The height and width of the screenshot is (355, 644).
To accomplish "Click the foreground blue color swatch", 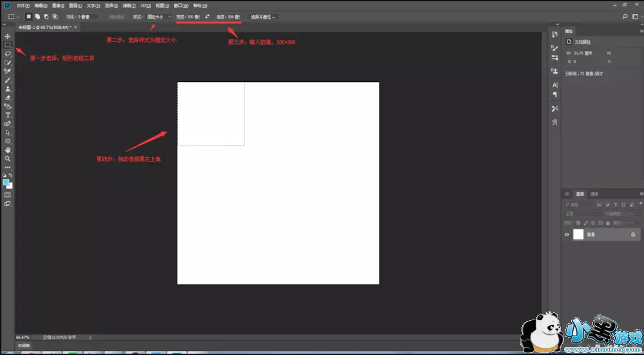I will coord(6,182).
